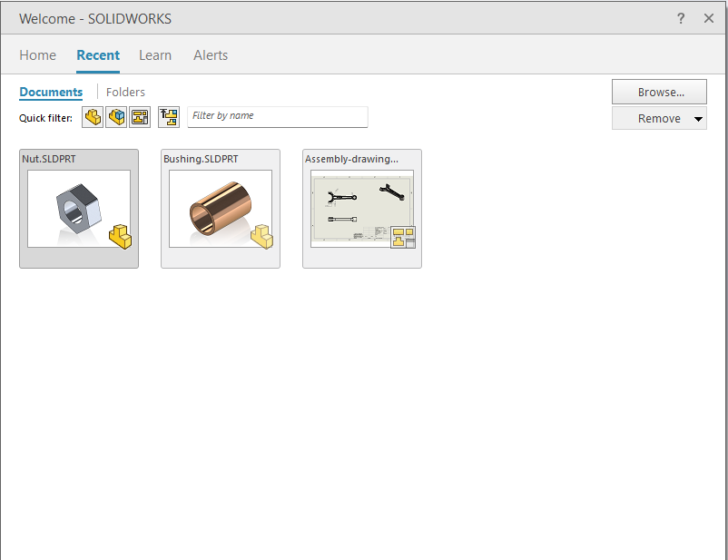Show the Folders view
The height and width of the screenshot is (560, 728).
pos(125,92)
